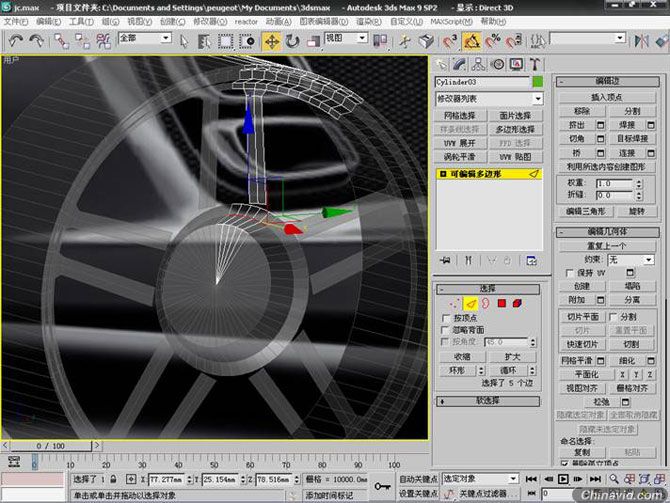670x503 pixels.
Task: Click the 目标焊接 button
Action: 632,138
